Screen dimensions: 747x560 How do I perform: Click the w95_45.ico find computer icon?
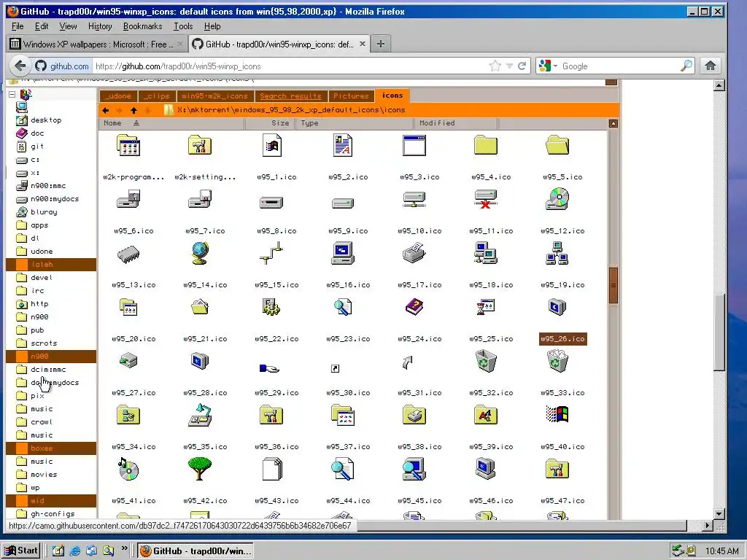[x=414, y=469]
